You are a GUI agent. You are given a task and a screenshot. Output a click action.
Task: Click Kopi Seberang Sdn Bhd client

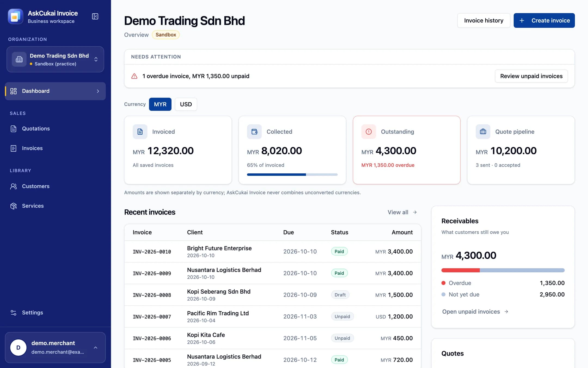[219, 292]
